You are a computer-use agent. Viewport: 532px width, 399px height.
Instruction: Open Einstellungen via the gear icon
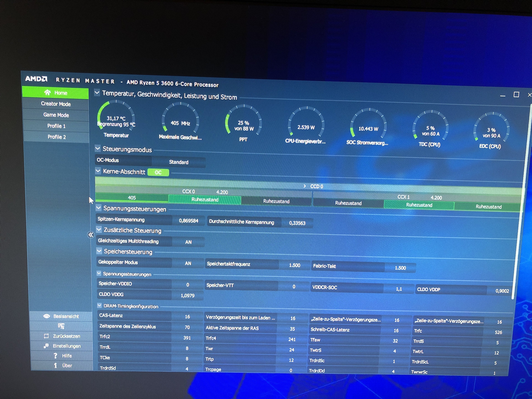click(x=46, y=346)
